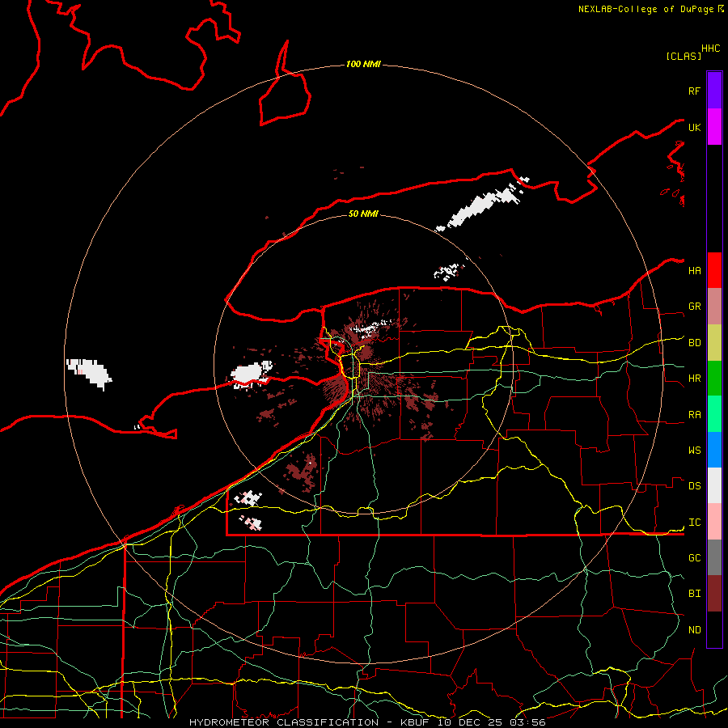Click the RF legend label

[x=694, y=91]
